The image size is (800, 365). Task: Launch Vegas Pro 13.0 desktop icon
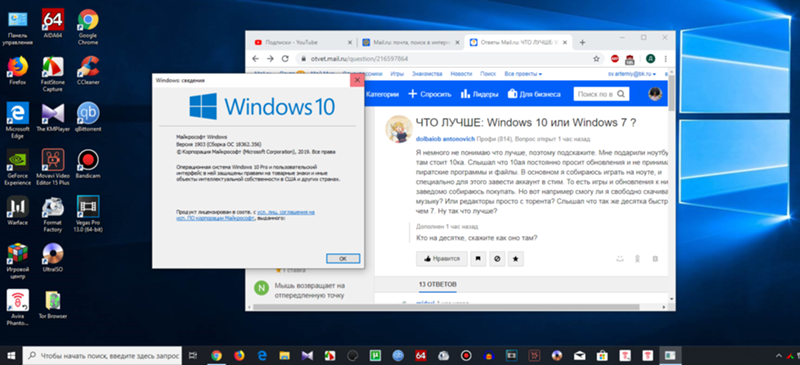click(x=88, y=214)
